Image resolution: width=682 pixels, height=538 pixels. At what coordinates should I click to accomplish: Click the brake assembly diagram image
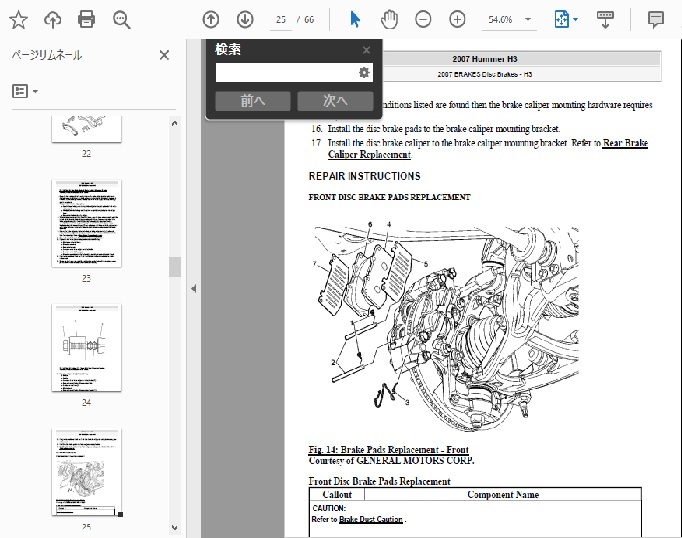tap(446, 326)
